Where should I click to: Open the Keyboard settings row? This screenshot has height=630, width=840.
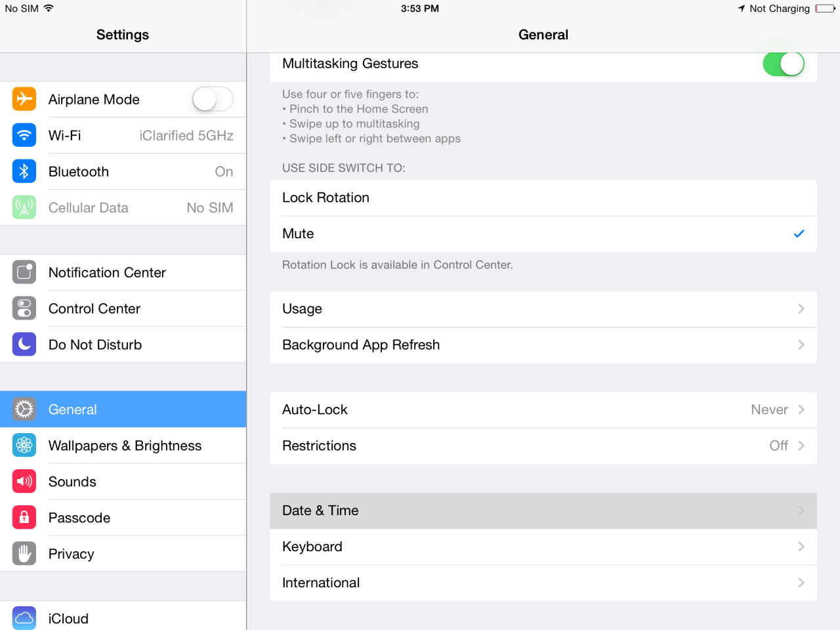click(543, 547)
